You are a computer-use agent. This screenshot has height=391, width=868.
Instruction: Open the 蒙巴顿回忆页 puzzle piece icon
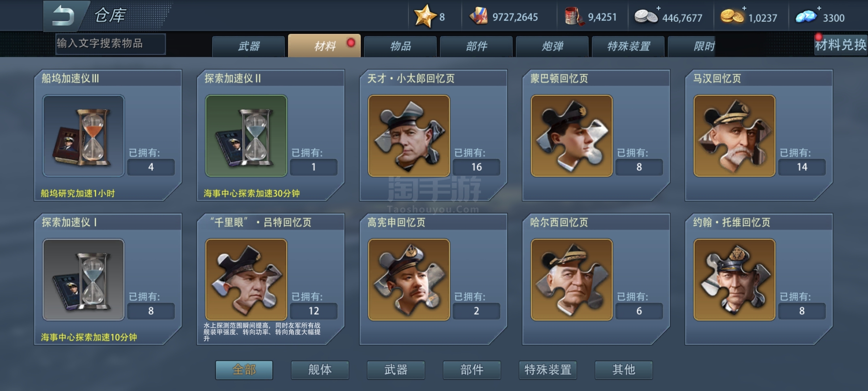tap(572, 136)
